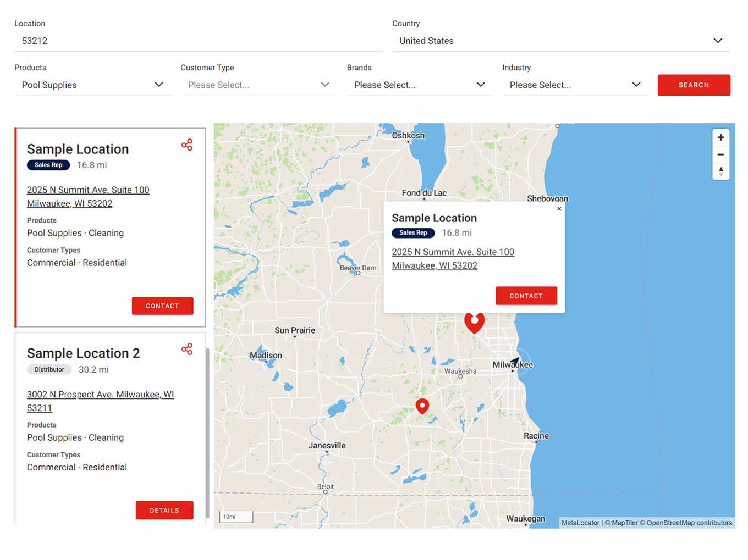Open the 2025 N Summit Ave address link
The height and width of the screenshot is (560, 748).
(88, 190)
